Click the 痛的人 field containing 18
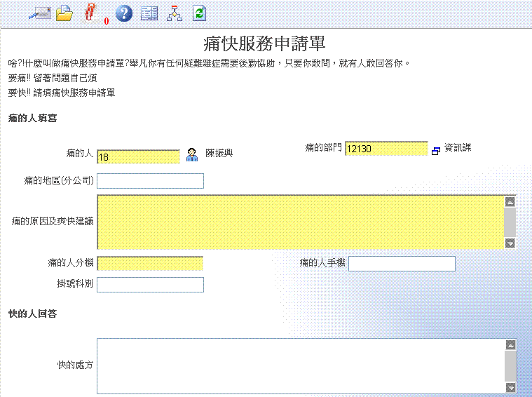Screen dimensions: 532x397 coord(138,157)
